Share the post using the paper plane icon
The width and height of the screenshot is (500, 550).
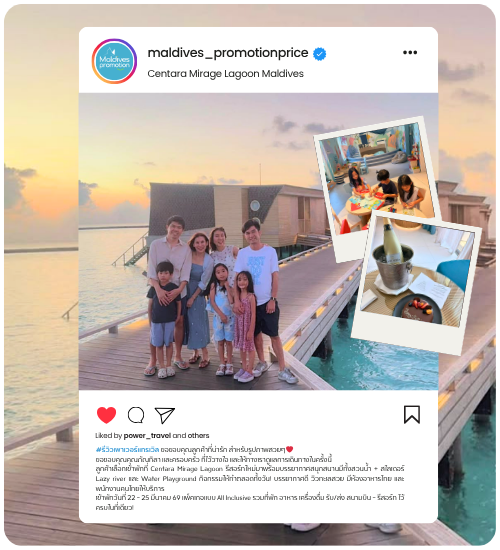[165, 415]
